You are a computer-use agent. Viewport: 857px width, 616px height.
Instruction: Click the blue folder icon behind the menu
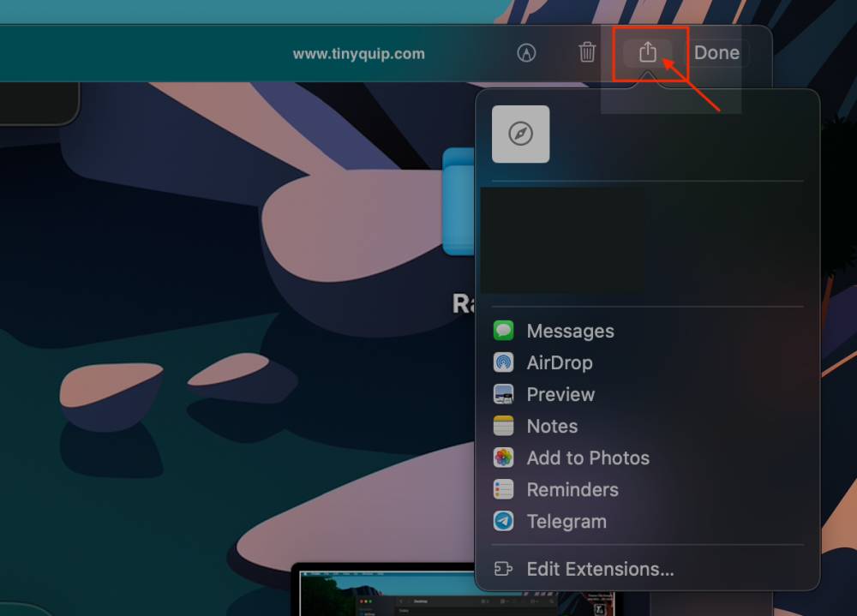(x=458, y=201)
